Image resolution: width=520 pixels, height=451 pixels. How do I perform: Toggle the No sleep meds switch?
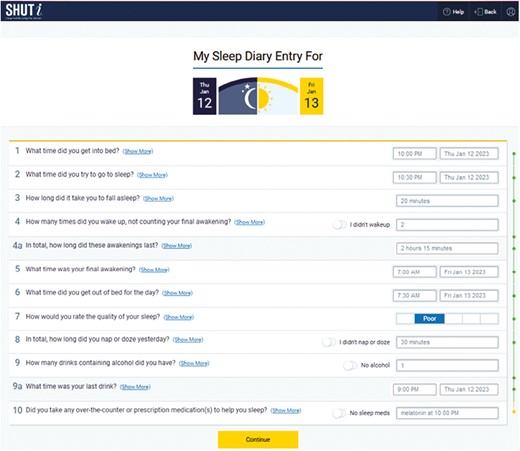(339, 413)
